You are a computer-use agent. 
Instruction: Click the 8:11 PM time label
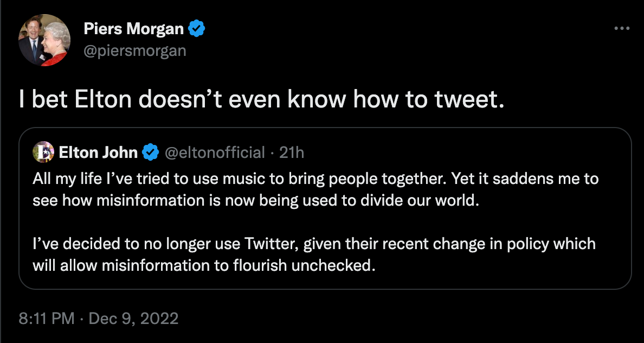[x=46, y=319]
